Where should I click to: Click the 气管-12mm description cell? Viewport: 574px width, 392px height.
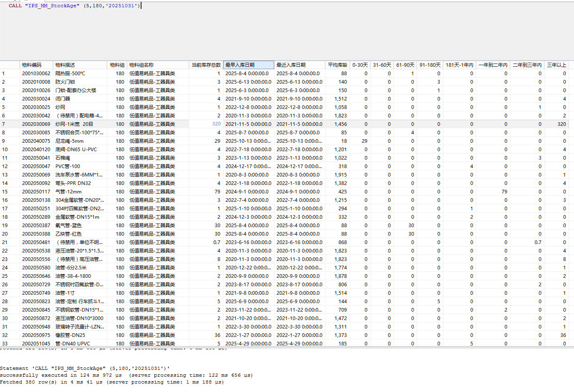[68, 192]
